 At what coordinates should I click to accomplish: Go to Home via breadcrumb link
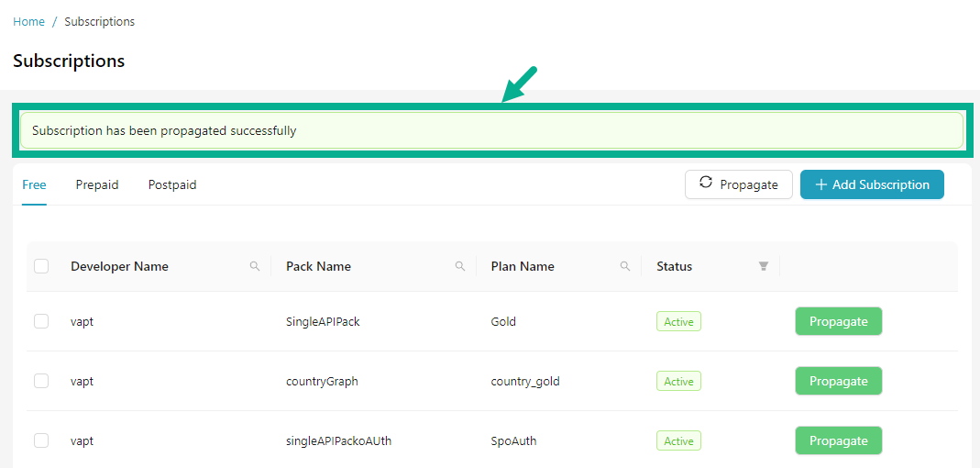click(28, 21)
